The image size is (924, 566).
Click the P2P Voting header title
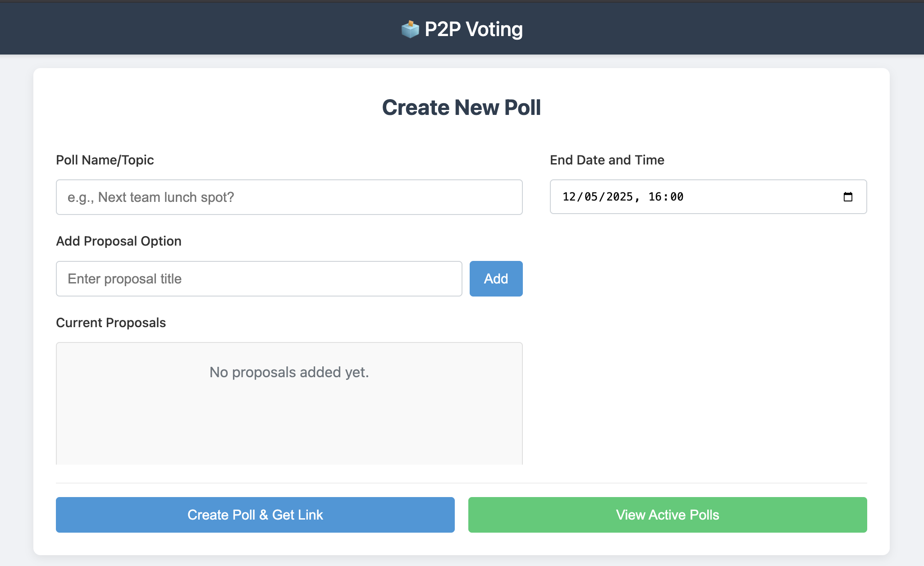point(473,29)
